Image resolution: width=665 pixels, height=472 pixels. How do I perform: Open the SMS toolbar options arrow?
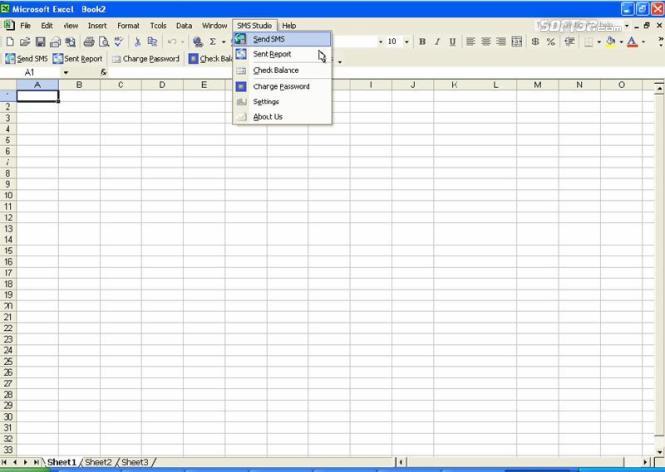click(x=340, y=62)
